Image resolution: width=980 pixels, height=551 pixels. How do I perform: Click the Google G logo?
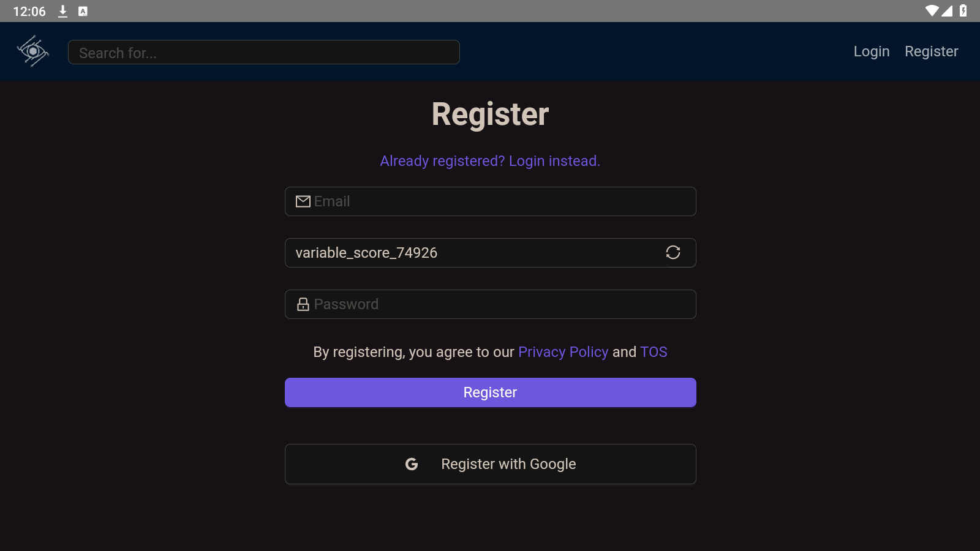pos(412,464)
